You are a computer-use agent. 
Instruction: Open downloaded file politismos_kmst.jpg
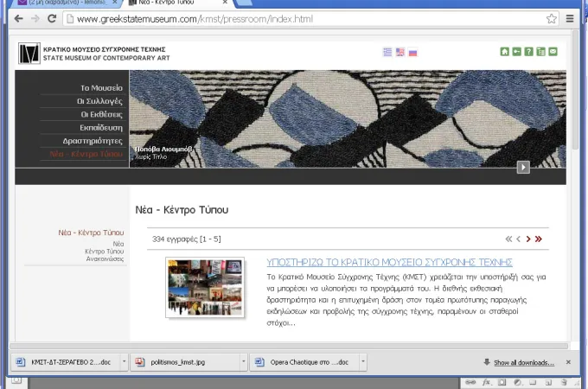185,362
